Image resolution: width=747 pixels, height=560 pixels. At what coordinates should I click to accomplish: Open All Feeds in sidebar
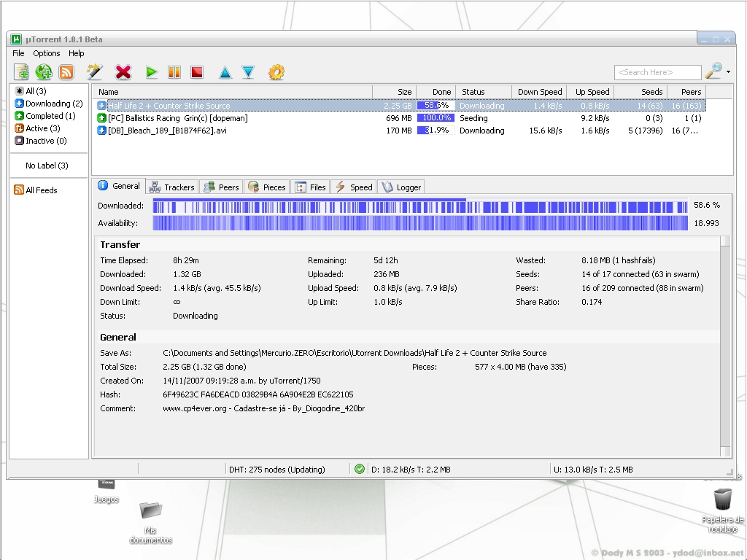coord(36,190)
